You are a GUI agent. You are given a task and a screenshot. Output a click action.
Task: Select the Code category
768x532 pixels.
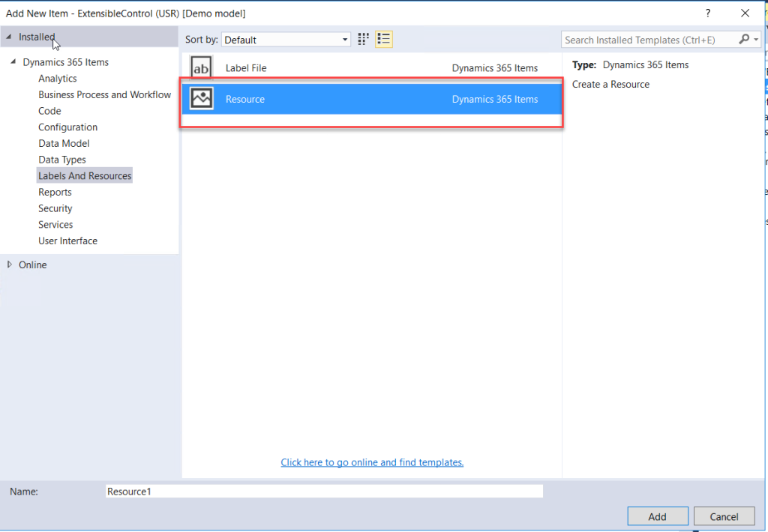(50, 111)
